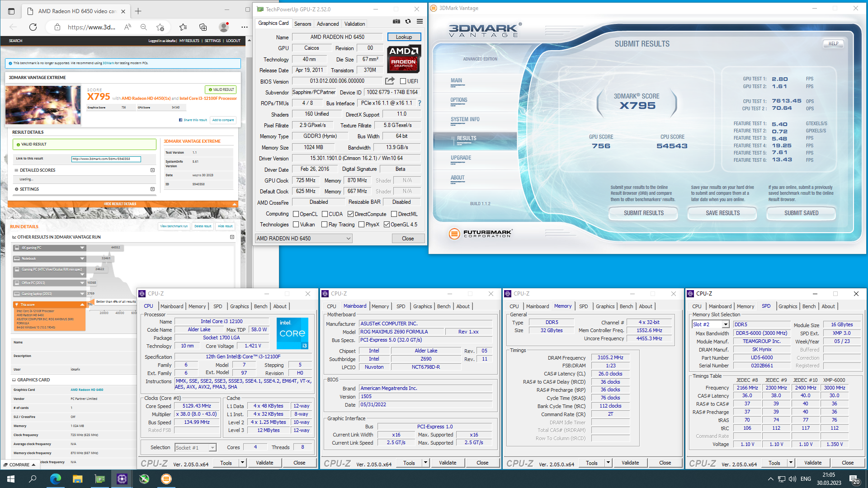
Task: Click the read aloud icon in address bar
Action: (128, 27)
